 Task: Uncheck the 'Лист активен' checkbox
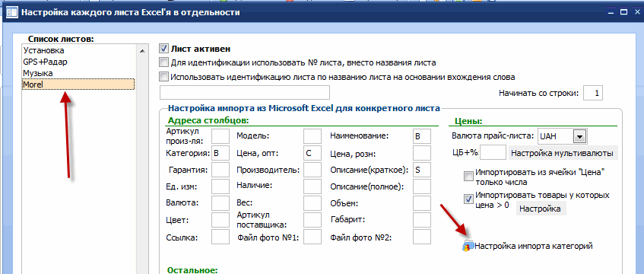pyautogui.click(x=164, y=49)
